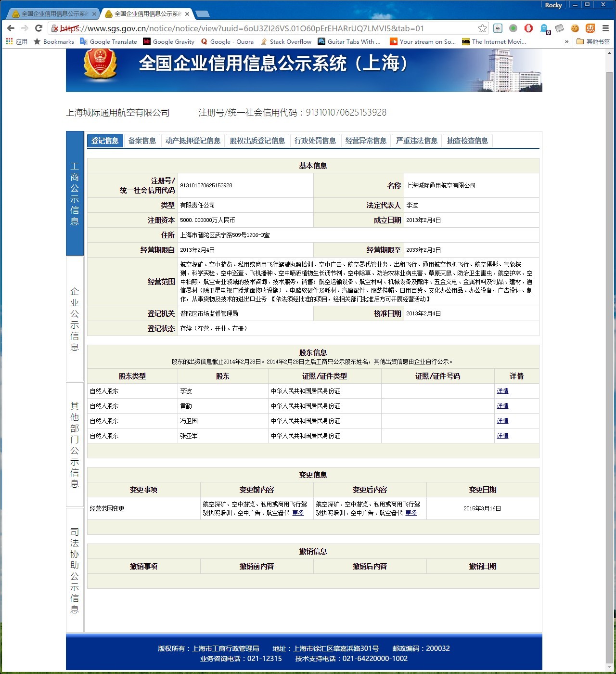Click the 经营范围变更 cell

click(143, 508)
